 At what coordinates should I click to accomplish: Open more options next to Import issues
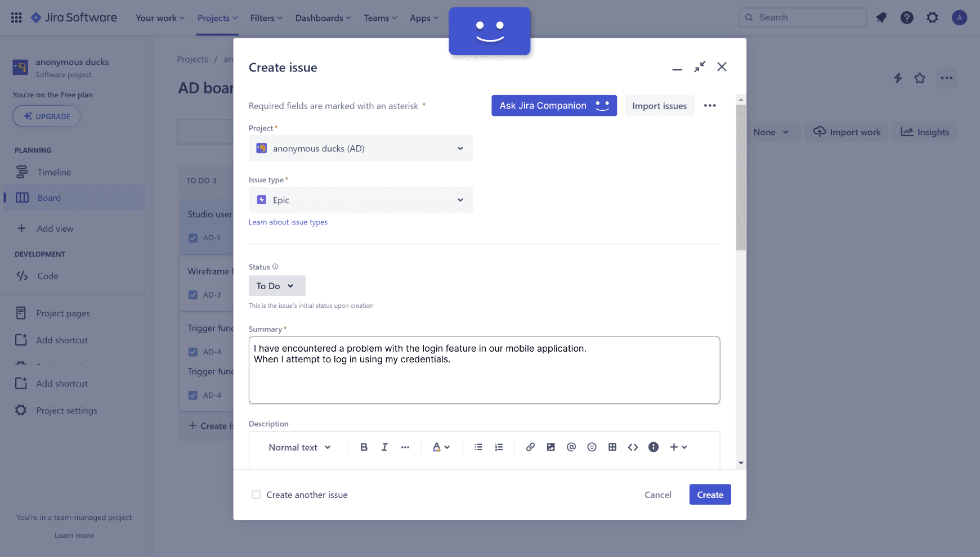pyautogui.click(x=710, y=106)
